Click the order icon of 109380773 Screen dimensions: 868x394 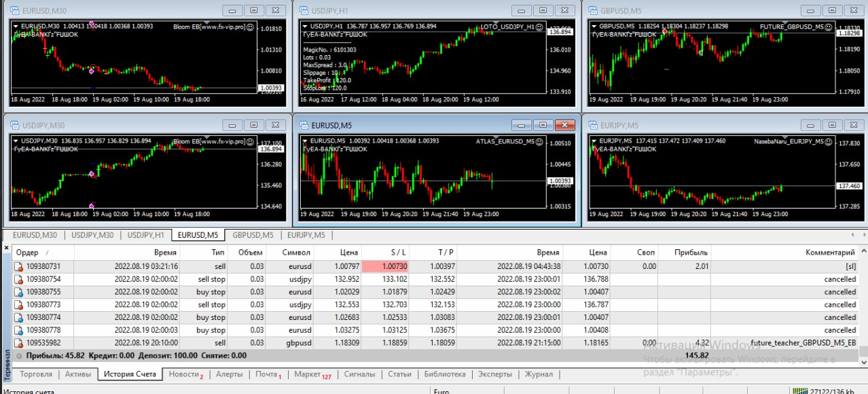pos(20,305)
